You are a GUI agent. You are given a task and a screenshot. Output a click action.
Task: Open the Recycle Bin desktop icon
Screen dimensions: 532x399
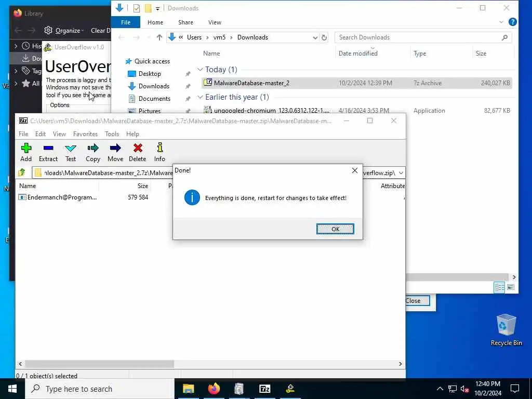click(x=506, y=329)
